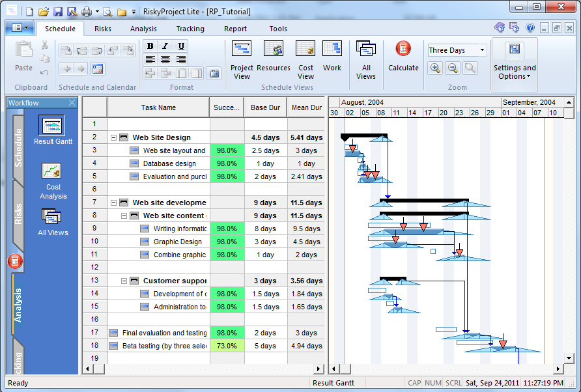Viewport: 581px width, 392px height.
Task: Click the Zoom In magnifier
Action: coord(435,68)
